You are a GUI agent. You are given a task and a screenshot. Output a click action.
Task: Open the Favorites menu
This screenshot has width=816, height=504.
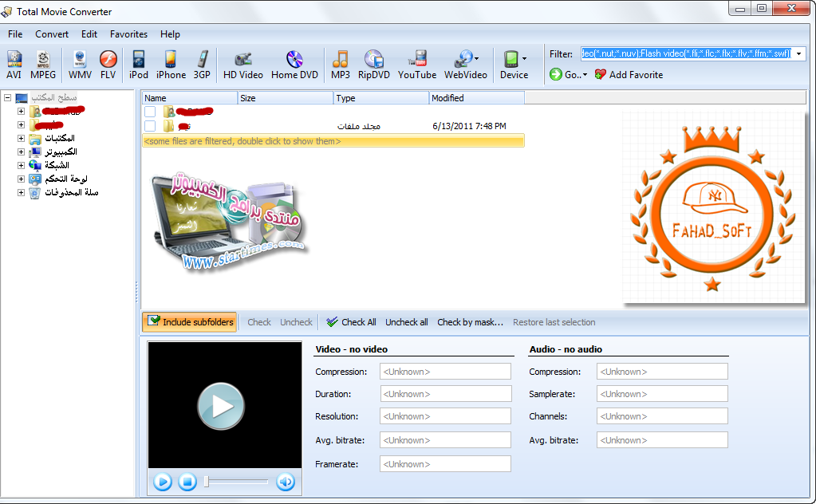coord(128,33)
